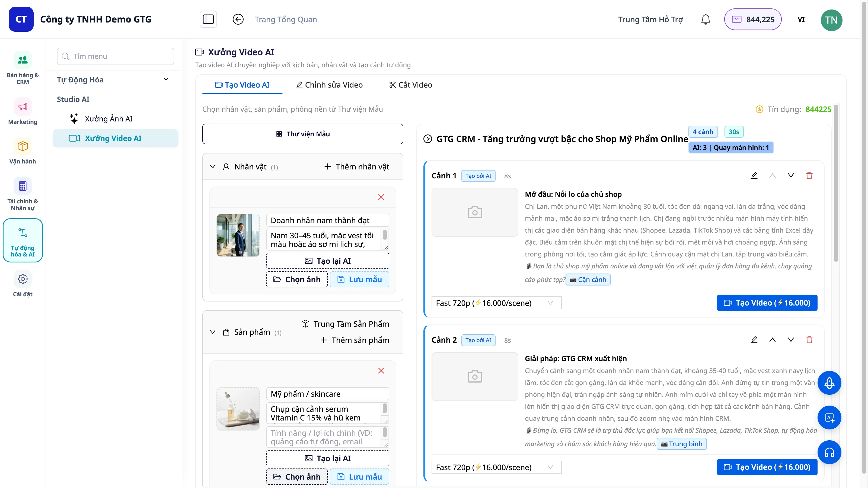Open the headset support floating button
Image resolution: width=868 pixels, height=488 pixels.
point(829,452)
